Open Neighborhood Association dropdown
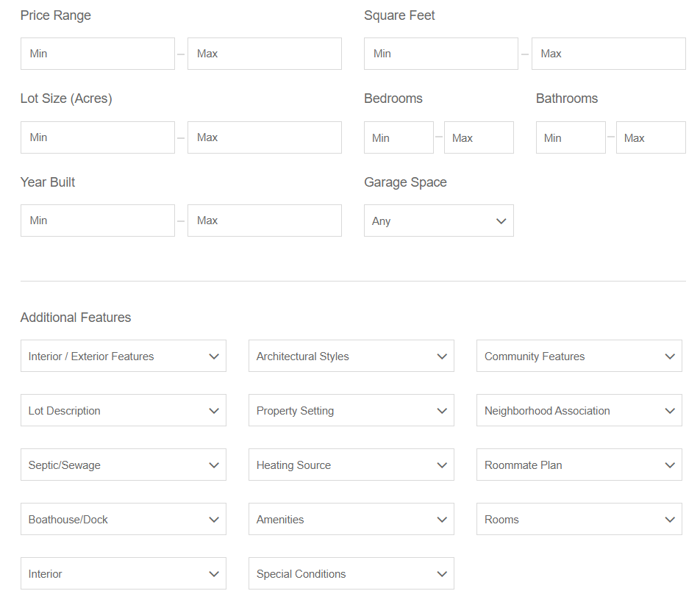Screen dimensions: 700x602 pyautogui.click(x=579, y=410)
